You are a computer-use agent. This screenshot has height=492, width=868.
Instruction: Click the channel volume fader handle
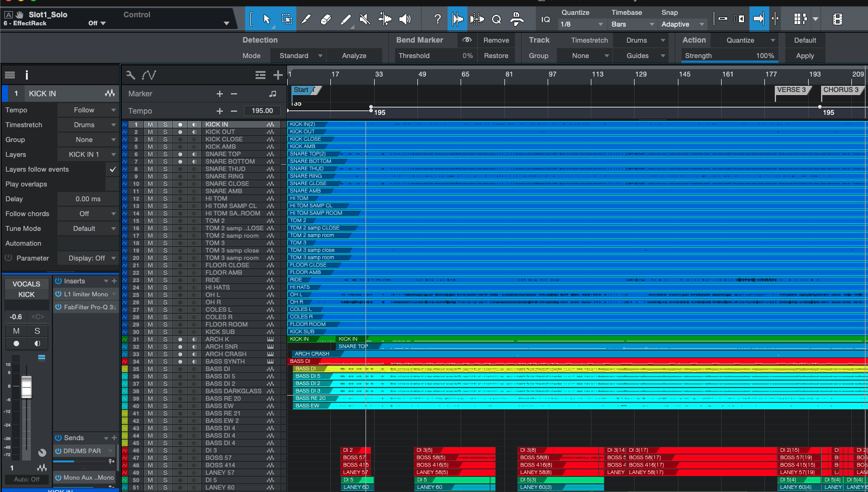[x=27, y=387]
